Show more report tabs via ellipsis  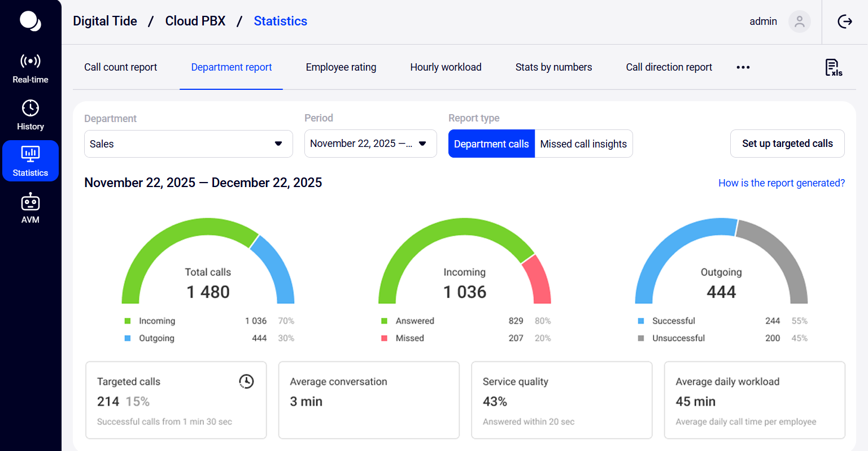743,67
